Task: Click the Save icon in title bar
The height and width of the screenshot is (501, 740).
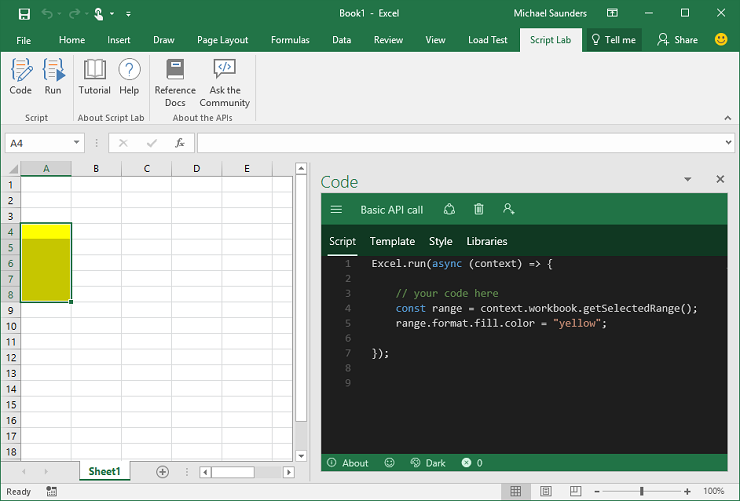Action: tap(25, 14)
